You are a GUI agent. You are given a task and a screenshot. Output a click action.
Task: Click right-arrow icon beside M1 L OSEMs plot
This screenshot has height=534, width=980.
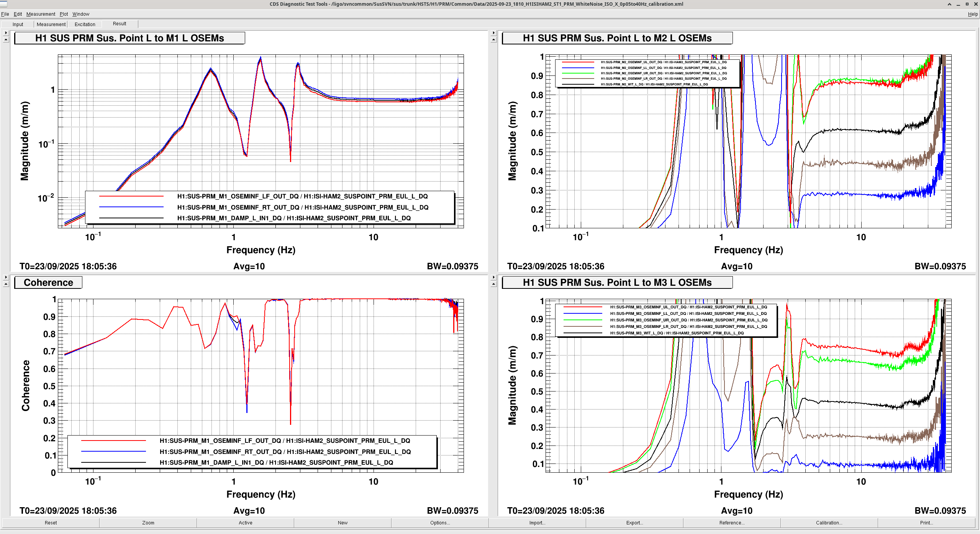(6, 33)
